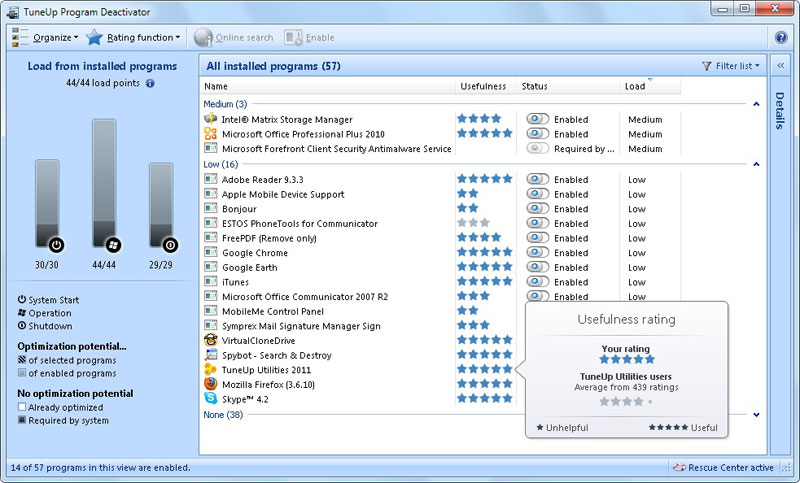Sort by the Usefulness column header

(x=486, y=86)
